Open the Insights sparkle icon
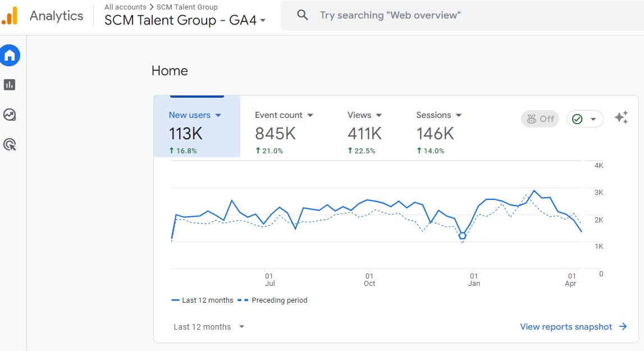Screen dimensions: 644x351 tap(622, 117)
